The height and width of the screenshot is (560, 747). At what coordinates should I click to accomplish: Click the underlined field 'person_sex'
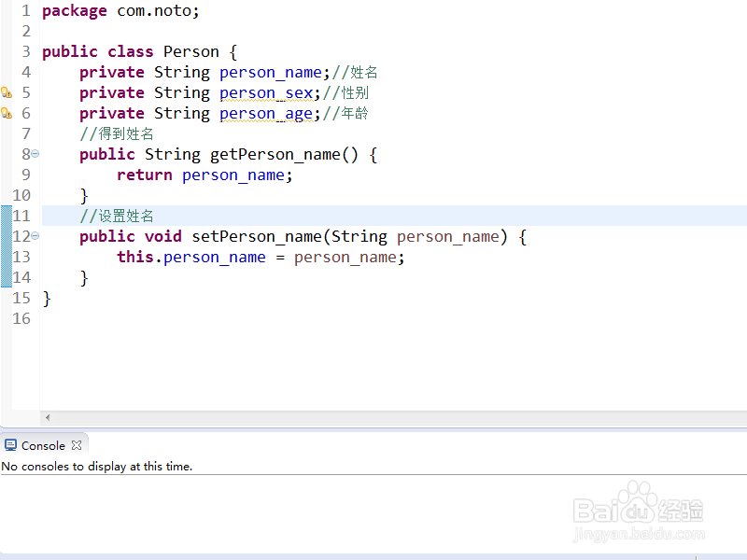tap(266, 92)
